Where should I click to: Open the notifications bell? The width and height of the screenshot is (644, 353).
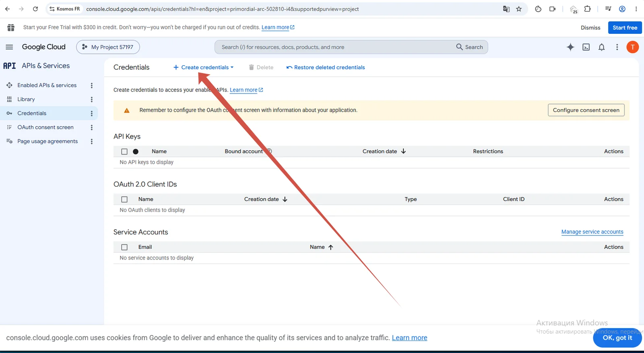pos(602,47)
